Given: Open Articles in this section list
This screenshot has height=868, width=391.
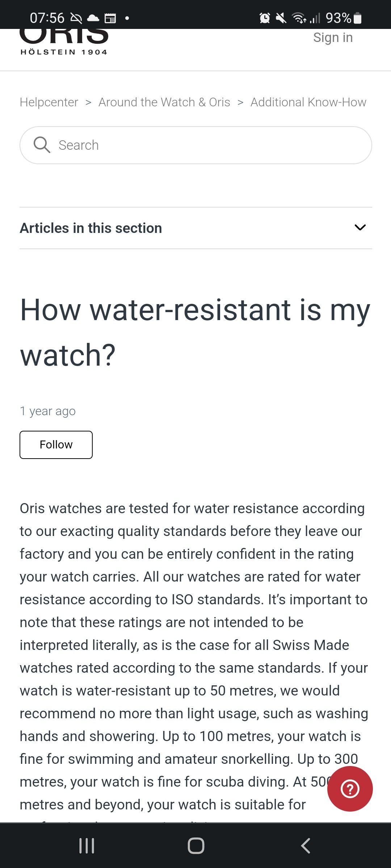Looking at the screenshot, I should point(91,228).
